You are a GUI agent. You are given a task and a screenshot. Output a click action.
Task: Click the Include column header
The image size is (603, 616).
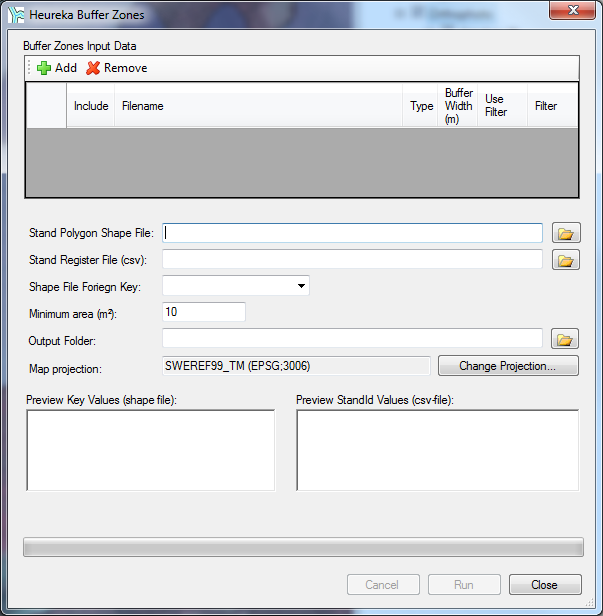point(91,106)
